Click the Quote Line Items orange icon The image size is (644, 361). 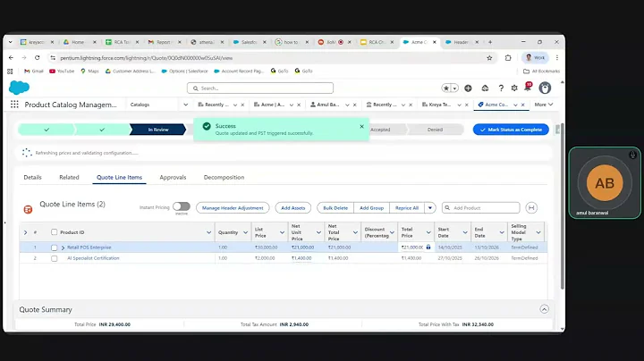coord(28,209)
